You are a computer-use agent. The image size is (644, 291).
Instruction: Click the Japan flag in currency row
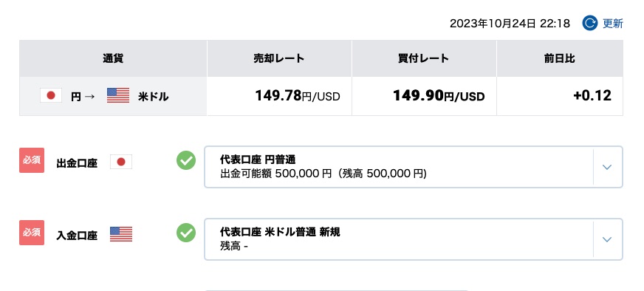point(51,95)
